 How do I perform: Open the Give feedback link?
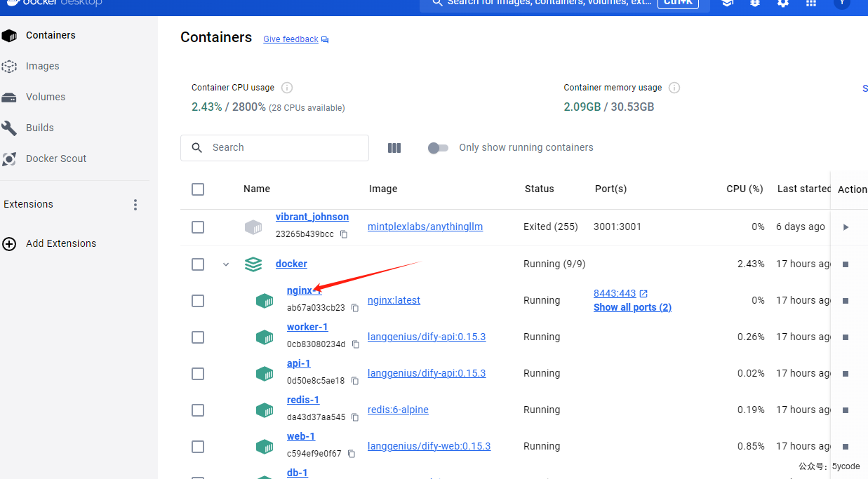pyautogui.click(x=291, y=39)
